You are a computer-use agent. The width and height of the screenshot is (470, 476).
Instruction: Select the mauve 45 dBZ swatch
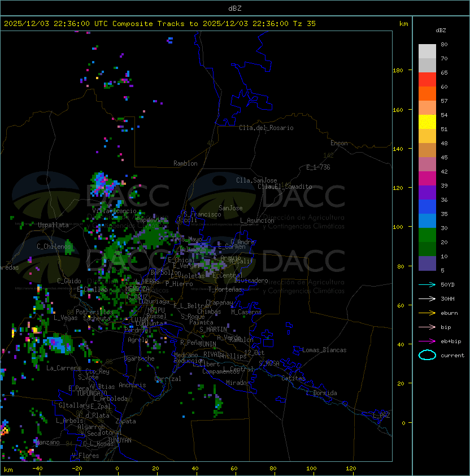[x=427, y=165]
